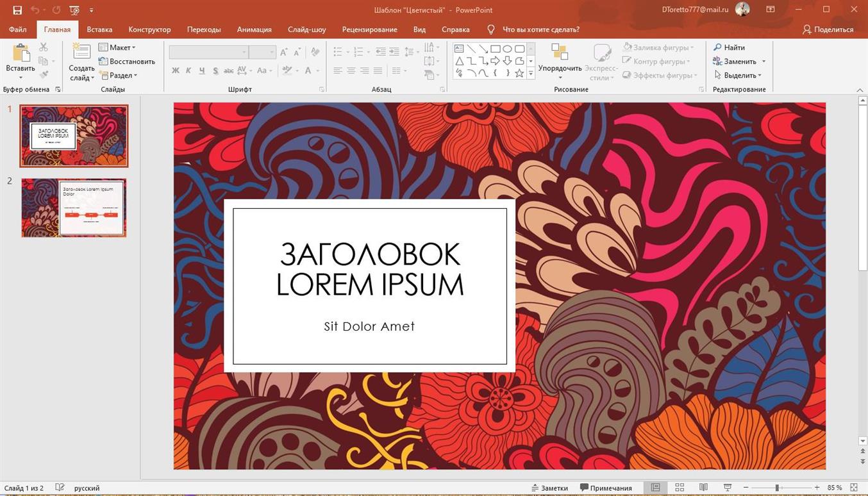The width and height of the screenshot is (868, 496).
Task: Click the Increase Font Size icon
Action: click(x=284, y=52)
